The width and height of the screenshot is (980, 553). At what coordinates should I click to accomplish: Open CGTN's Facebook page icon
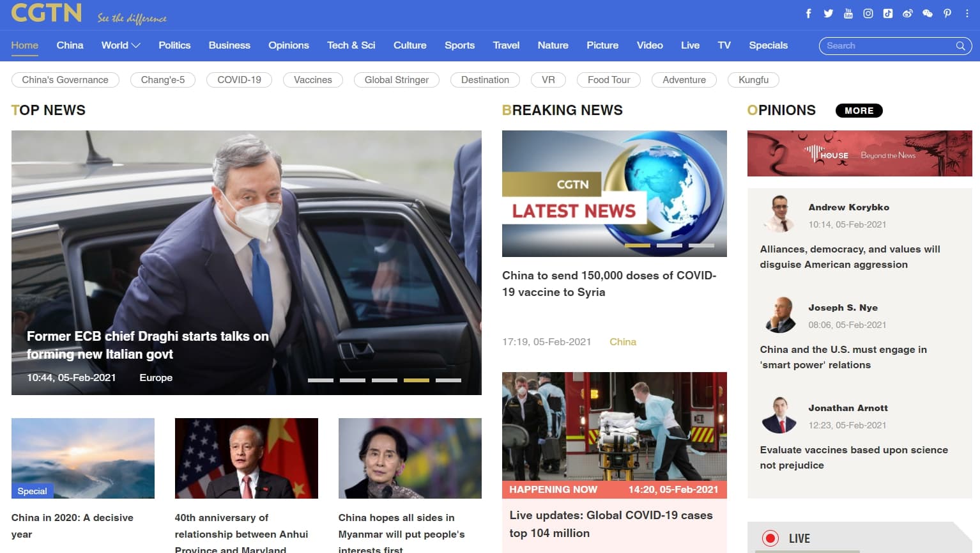(x=808, y=13)
